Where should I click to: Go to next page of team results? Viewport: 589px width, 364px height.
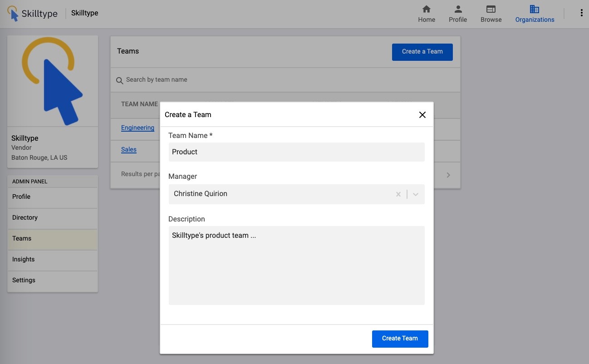pos(448,175)
